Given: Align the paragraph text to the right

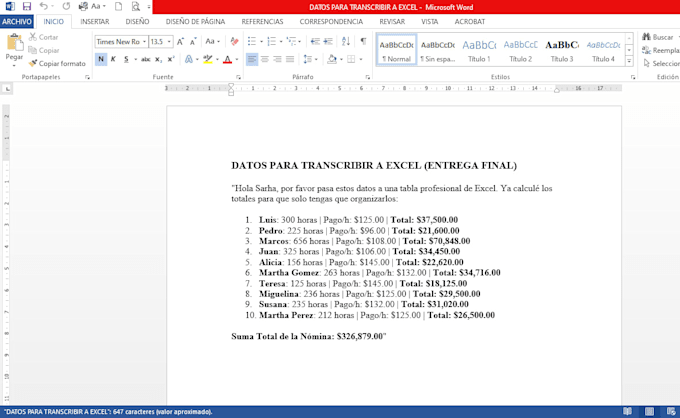Looking at the screenshot, I should coord(277,59).
